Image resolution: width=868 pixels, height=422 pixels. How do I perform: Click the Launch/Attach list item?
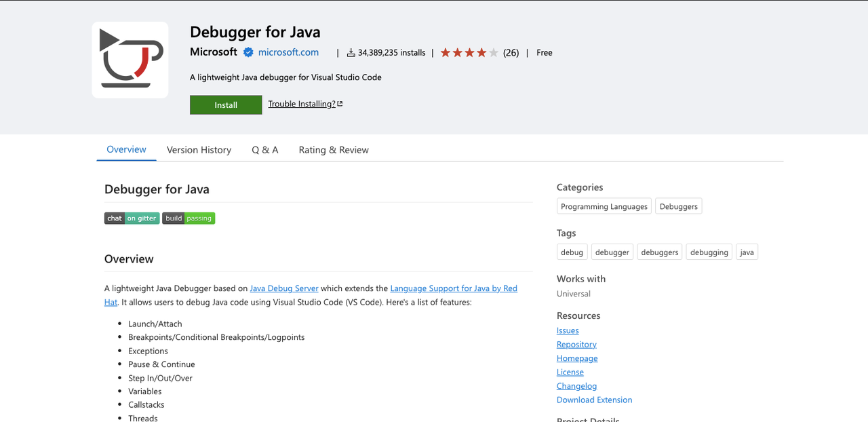click(155, 324)
